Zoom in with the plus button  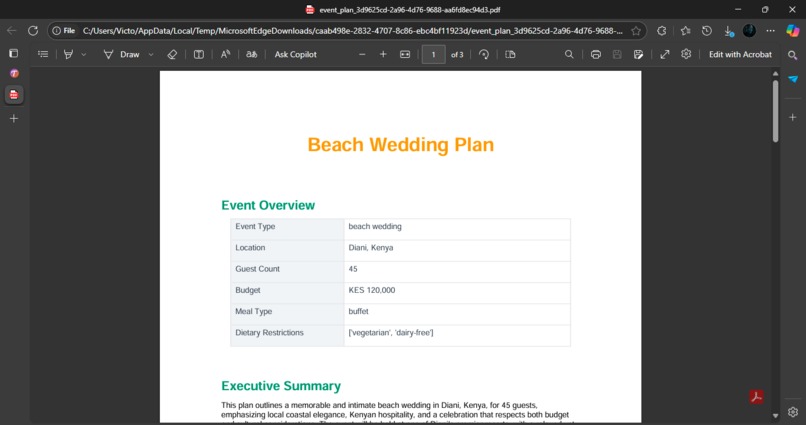point(383,54)
